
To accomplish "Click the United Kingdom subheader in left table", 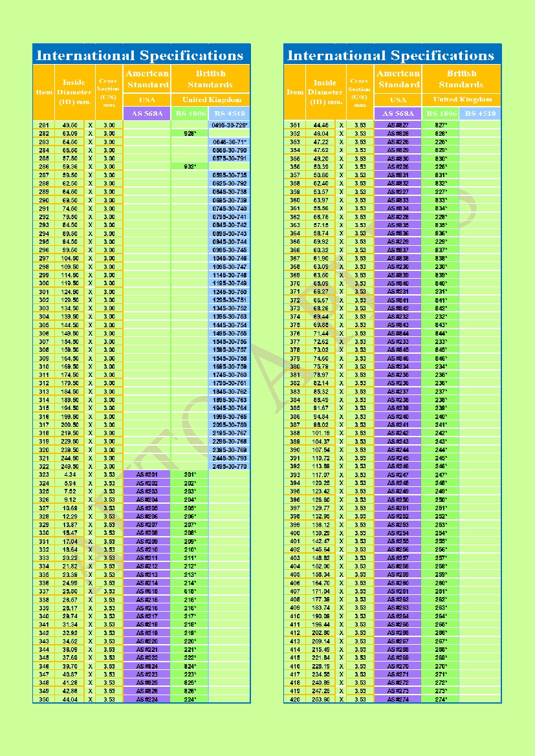I will [210, 100].
